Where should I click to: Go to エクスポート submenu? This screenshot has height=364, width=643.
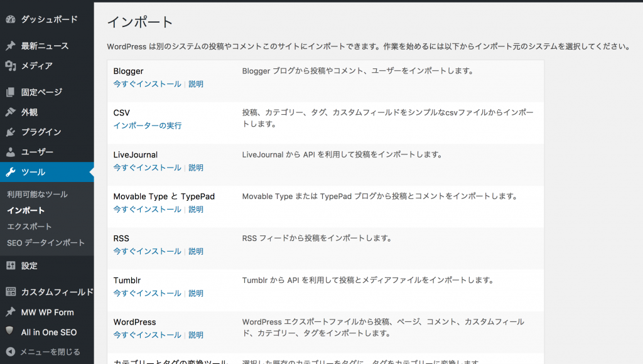point(30,227)
